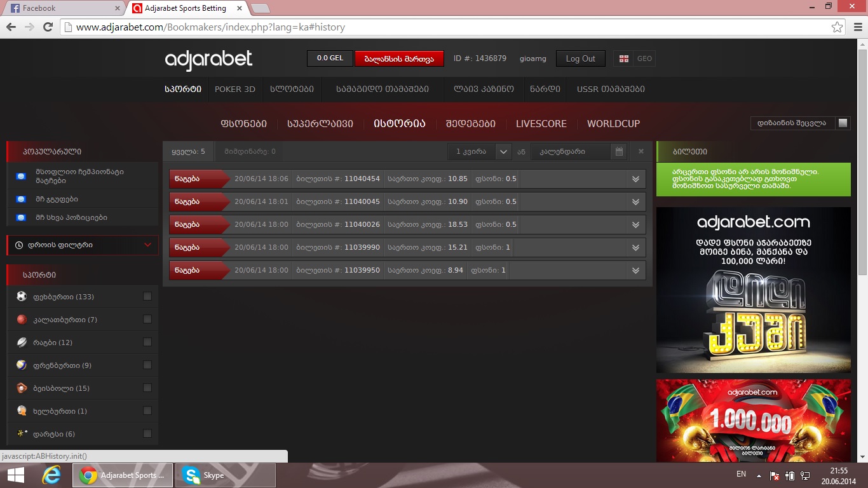The width and height of the screenshot is (868, 488).
Task: Show hidden tray icons arrow
Action: pos(758,475)
